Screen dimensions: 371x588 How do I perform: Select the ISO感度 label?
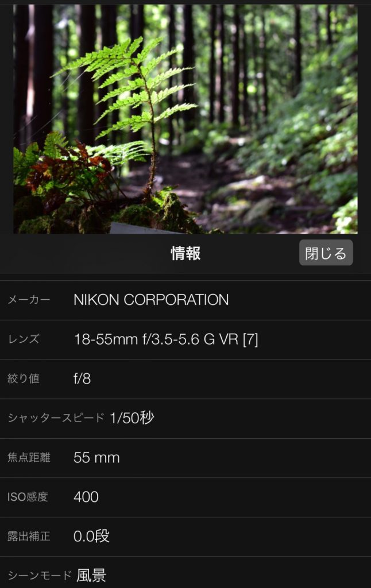coord(28,497)
